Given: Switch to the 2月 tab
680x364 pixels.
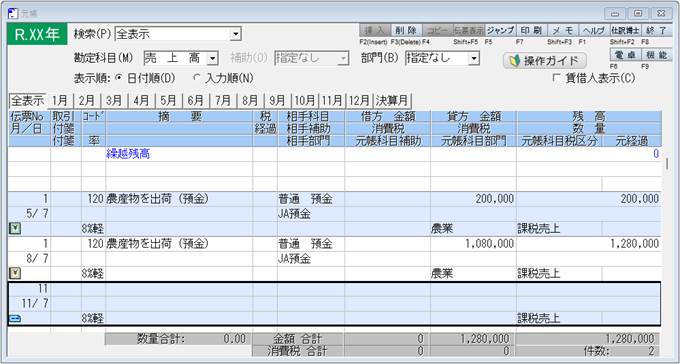Looking at the screenshot, I should [x=87, y=101].
